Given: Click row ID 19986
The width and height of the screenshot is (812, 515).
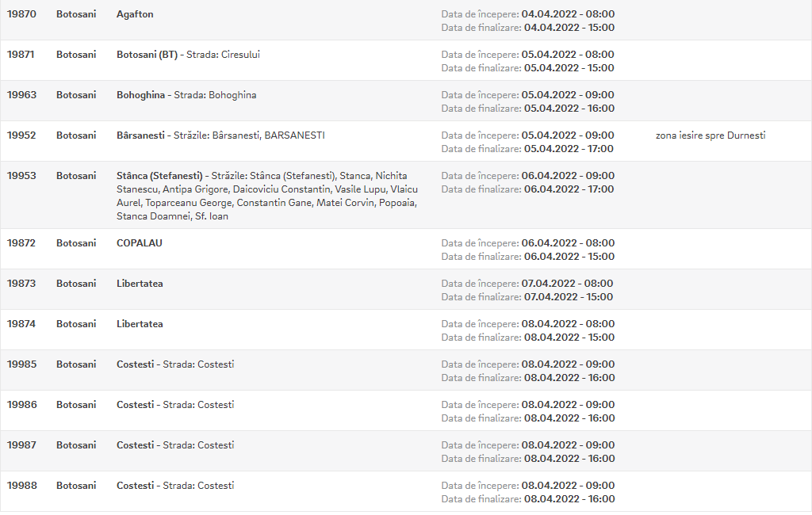Looking at the screenshot, I should coord(21,405).
